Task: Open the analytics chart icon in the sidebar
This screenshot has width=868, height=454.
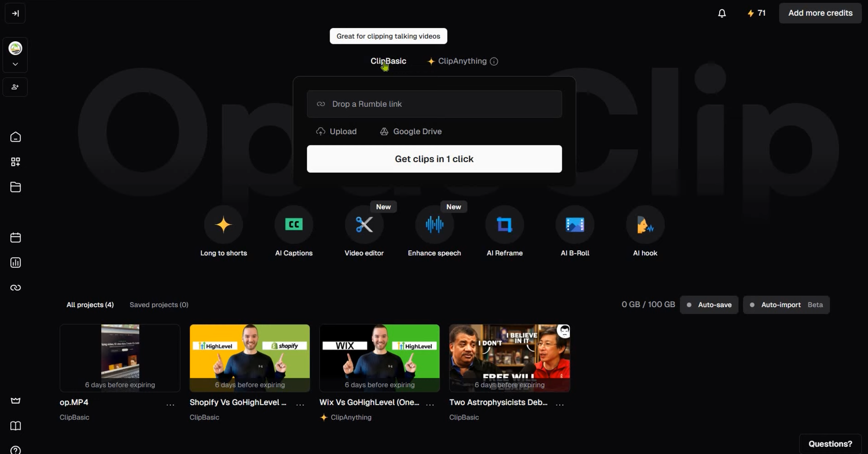Action: coord(16,263)
